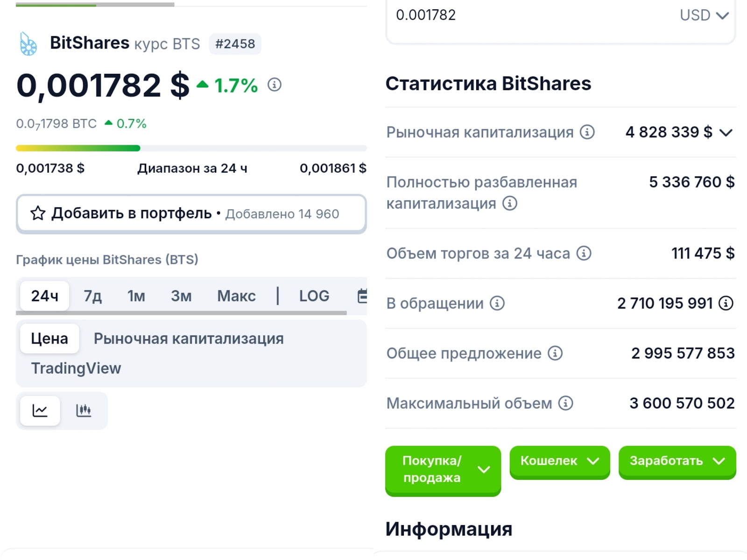Screen dimensions: 747x560
Task: Open info icon next to 1.7% change
Action: click(275, 85)
